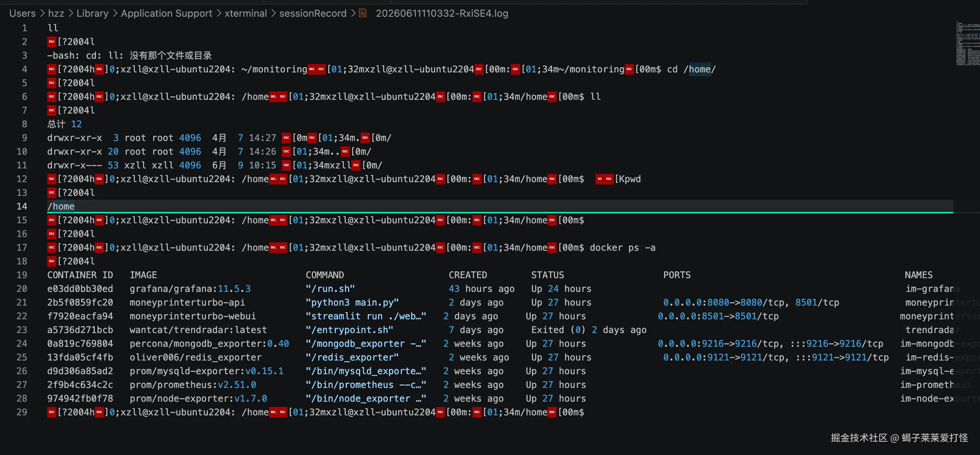Open the hzz breadcrumb segment
The image size is (980, 455).
[x=56, y=13]
